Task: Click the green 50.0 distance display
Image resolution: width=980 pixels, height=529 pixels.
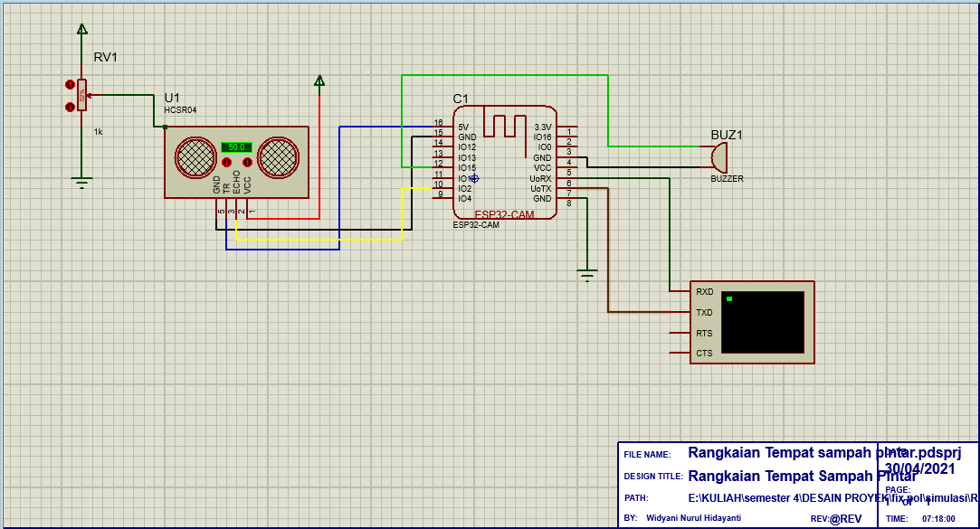Action: [x=236, y=147]
